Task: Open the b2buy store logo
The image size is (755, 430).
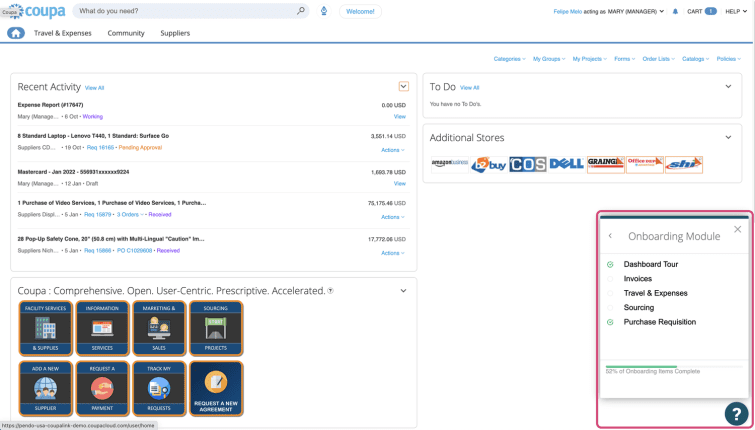Action: (x=489, y=164)
